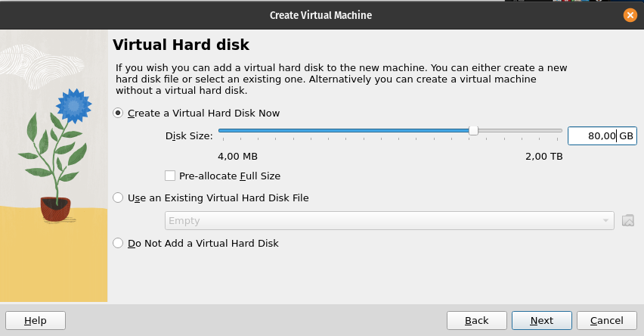This screenshot has height=336, width=644.
Task: Click the "2,00 TB" maximum size label
Action: coord(544,157)
